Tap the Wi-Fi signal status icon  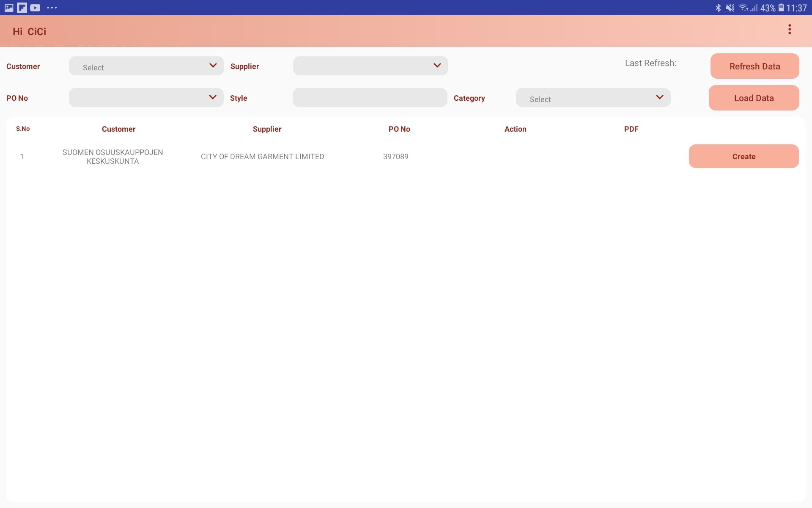pos(743,8)
